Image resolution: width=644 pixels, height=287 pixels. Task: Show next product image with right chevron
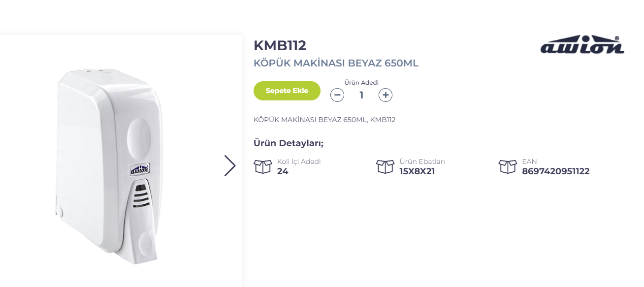pos(229,166)
